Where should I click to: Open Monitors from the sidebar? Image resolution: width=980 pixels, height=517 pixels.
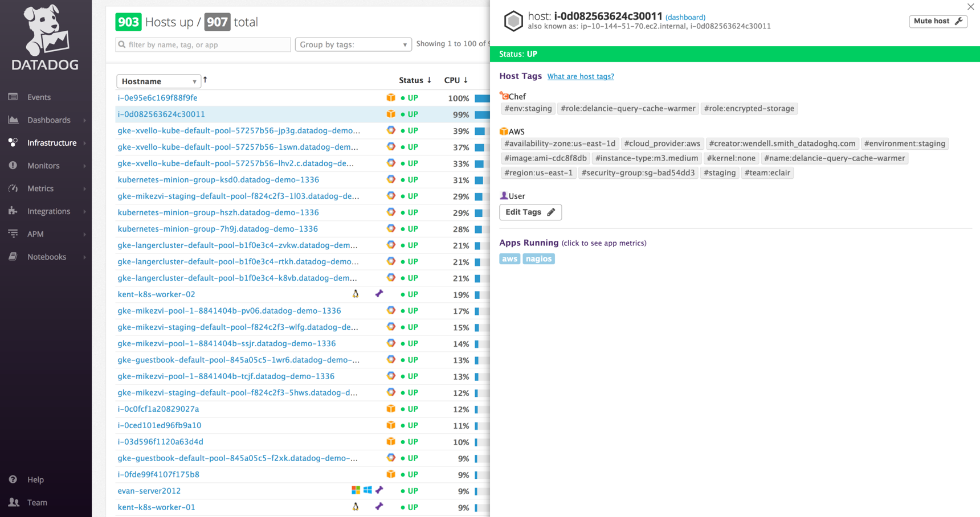pyautogui.click(x=43, y=166)
